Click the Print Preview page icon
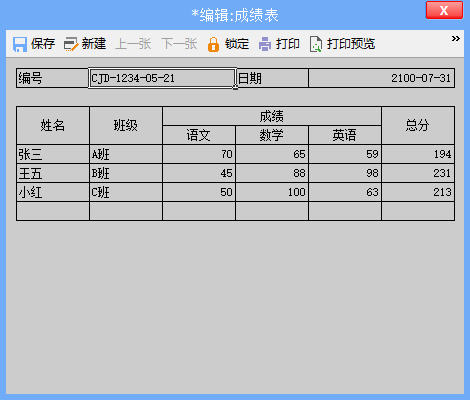Screen dimensions: 470x400 point(316,44)
